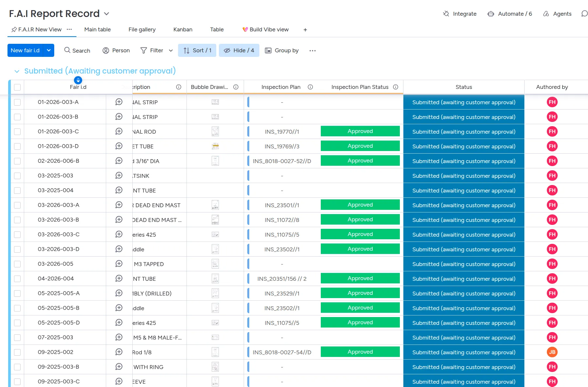Switch to the Main table tab
The image size is (588, 387).
pos(97,29)
